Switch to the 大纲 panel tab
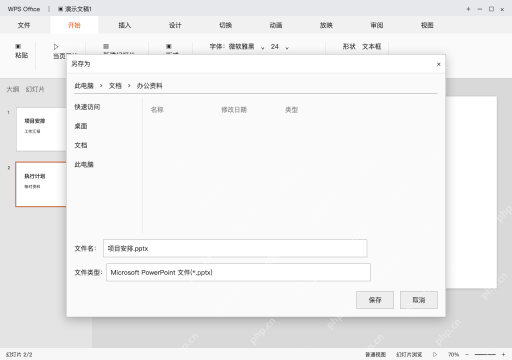 [x=13, y=89]
